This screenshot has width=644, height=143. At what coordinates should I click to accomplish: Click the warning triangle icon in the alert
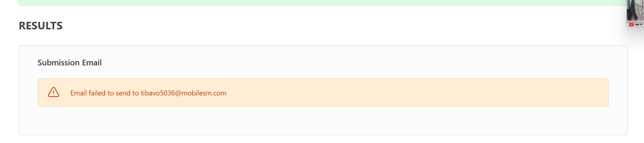point(54,92)
